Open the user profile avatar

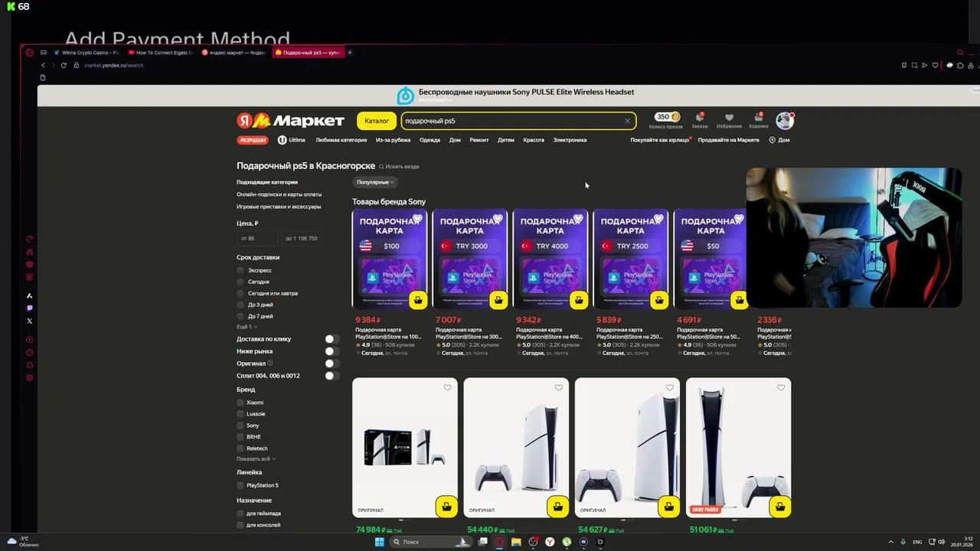(x=784, y=120)
